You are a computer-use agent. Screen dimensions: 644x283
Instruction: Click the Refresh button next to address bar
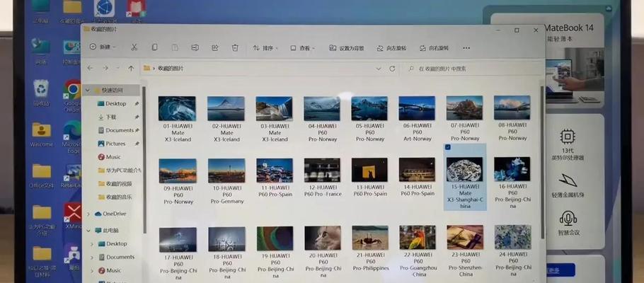(x=392, y=69)
